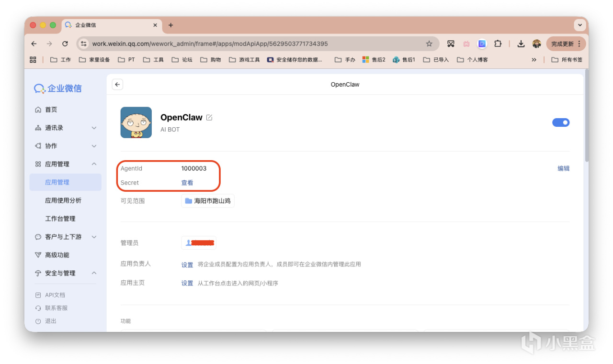Click the back arrow beside OpenClaw title
This screenshot has width=613, height=364.
click(117, 84)
